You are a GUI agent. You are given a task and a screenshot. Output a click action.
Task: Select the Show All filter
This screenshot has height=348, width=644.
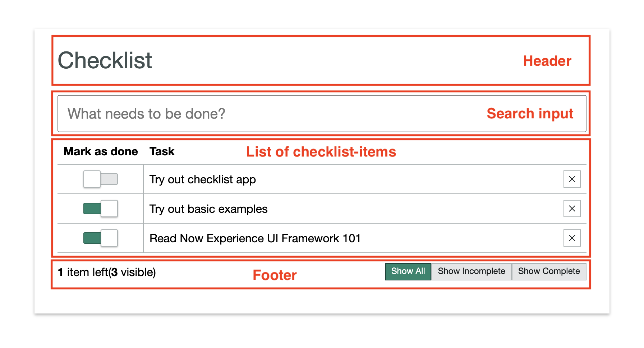coord(408,271)
